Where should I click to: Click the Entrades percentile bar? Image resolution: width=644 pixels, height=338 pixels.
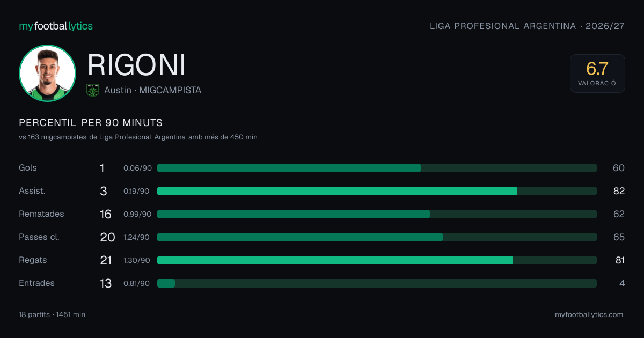[x=377, y=283]
